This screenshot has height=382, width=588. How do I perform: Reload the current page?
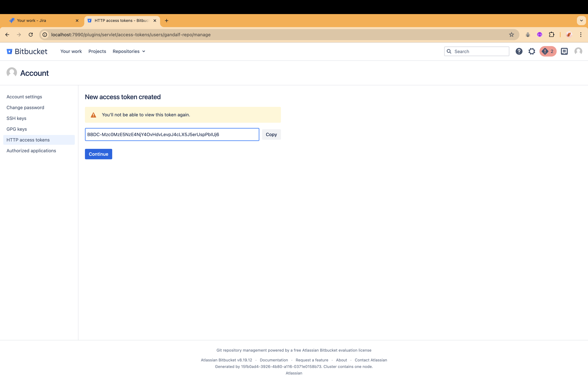31,35
